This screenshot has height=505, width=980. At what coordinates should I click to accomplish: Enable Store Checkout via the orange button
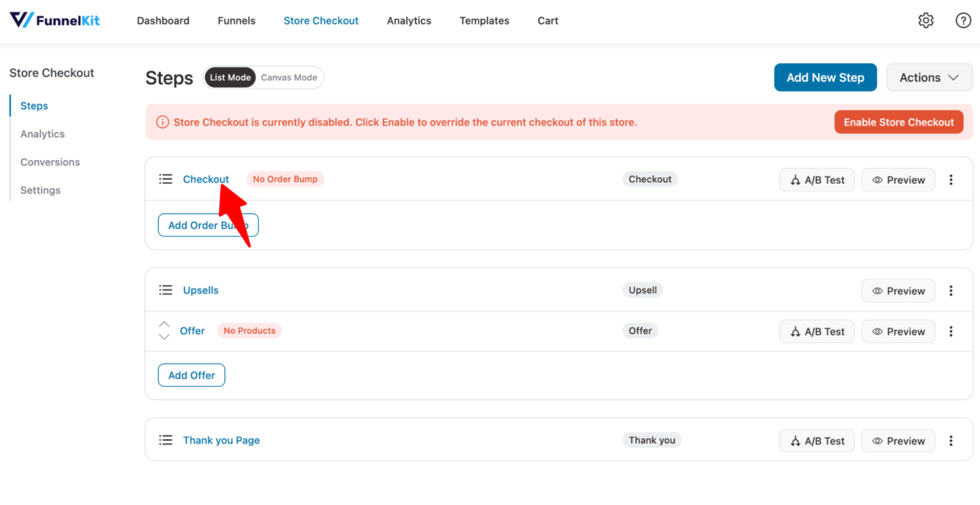pos(898,122)
